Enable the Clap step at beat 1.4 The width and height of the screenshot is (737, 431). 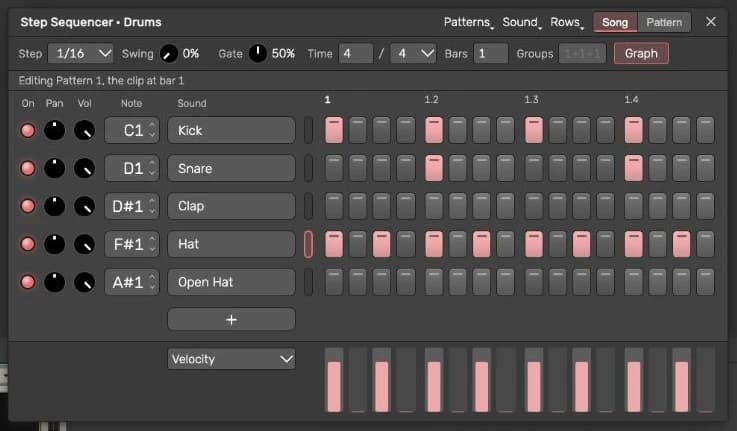click(634, 206)
